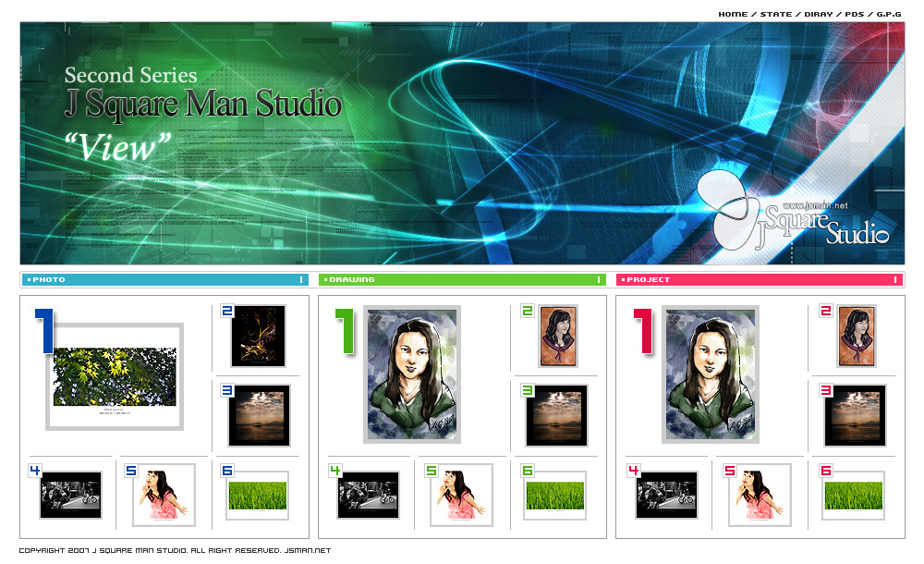This screenshot has width=924, height=564.
Task: Open the large portrait in Drawing section
Action: pos(412,374)
